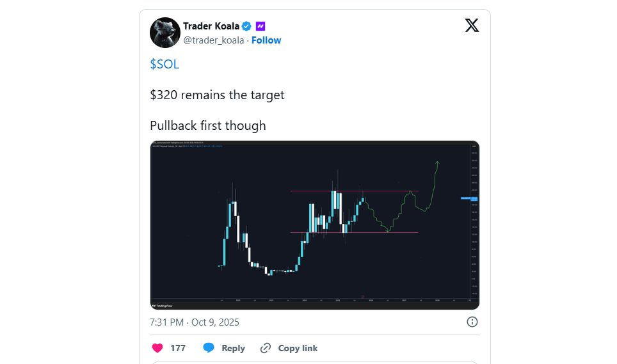
Task: Open the timestamp 7:31 PM · Oct 9, 2025
Action: pyautogui.click(x=195, y=322)
